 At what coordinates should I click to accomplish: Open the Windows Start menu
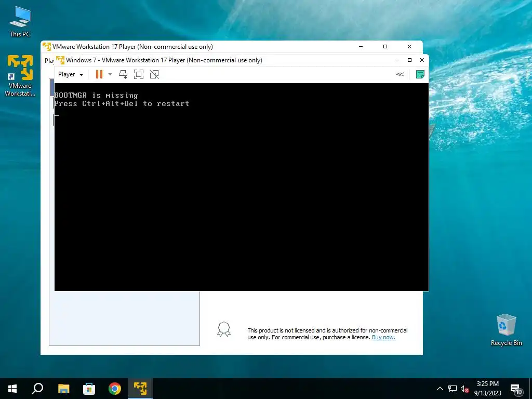click(12, 389)
